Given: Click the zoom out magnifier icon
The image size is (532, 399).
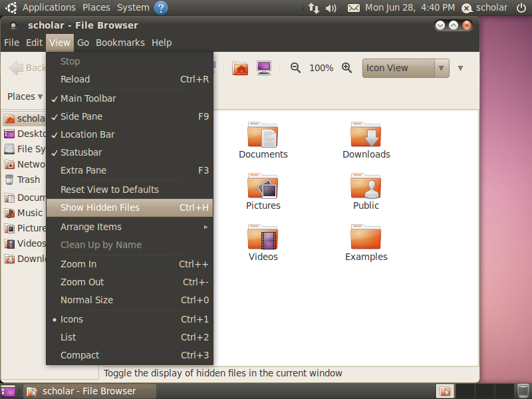Looking at the screenshot, I should tap(295, 68).
